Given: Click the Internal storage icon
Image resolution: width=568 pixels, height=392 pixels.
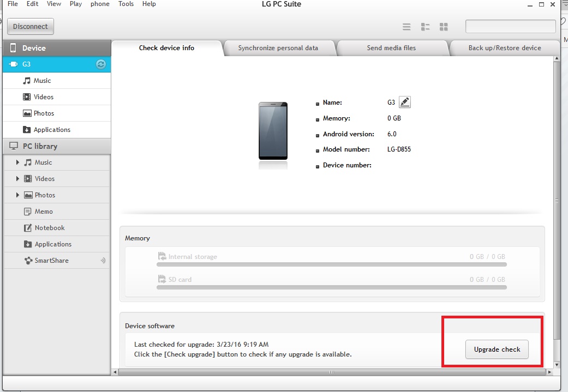Looking at the screenshot, I should coord(162,256).
